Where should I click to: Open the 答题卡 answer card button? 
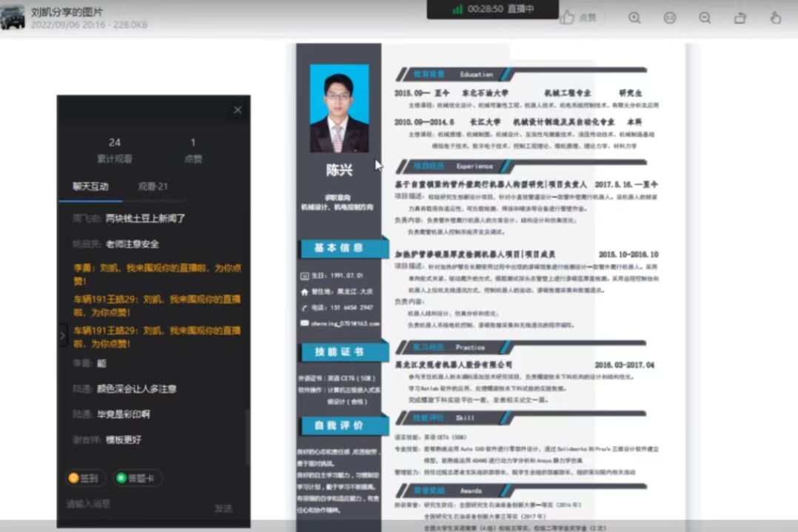[x=136, y=478]
